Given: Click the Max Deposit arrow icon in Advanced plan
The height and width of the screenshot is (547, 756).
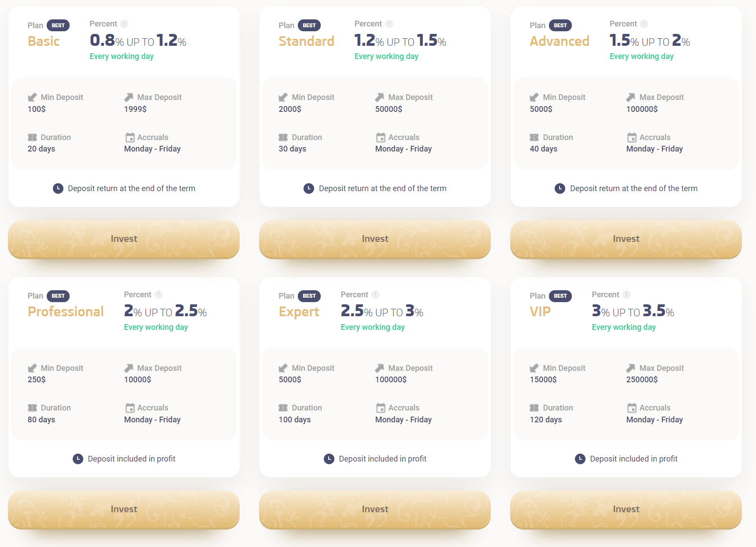Looking at the screenshot, I should click(x=631, y=97).
